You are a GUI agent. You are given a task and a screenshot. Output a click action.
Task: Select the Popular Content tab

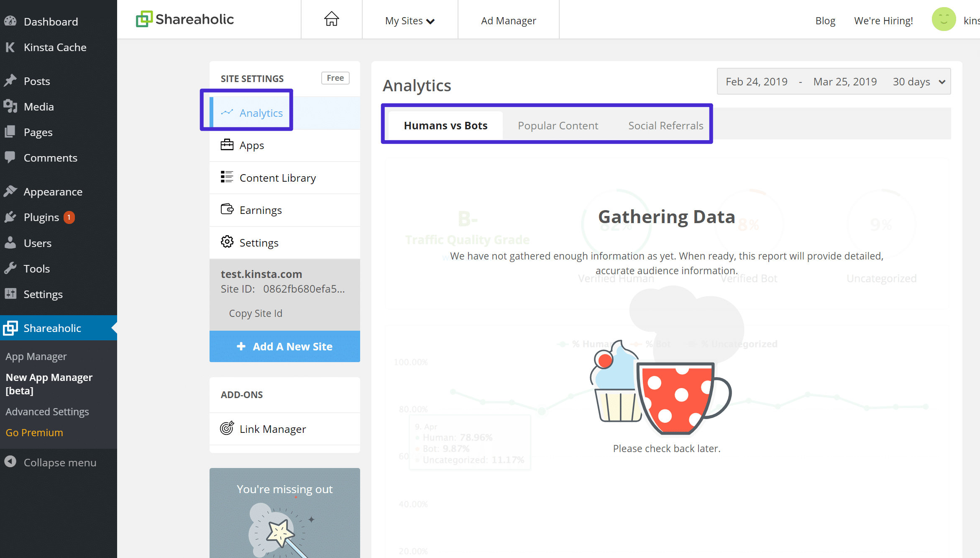(558, 125)
